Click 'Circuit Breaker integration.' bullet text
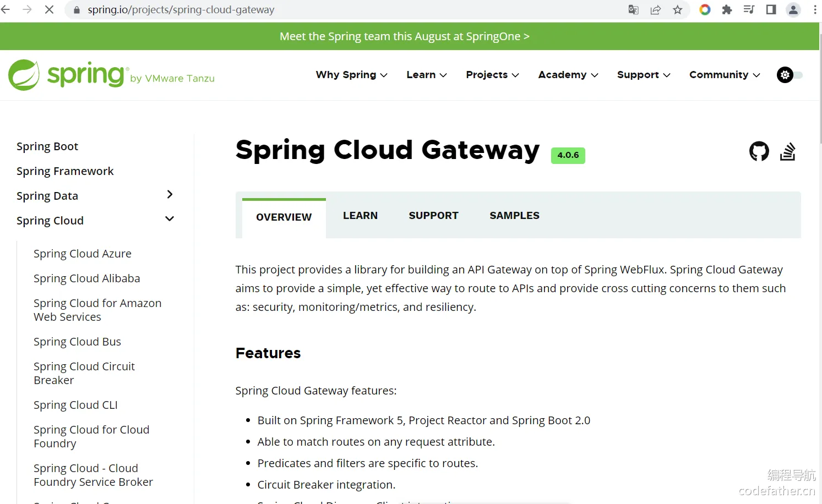Viewport: 822px width, 504px height. pyautogui.click(x=326, y=485)
